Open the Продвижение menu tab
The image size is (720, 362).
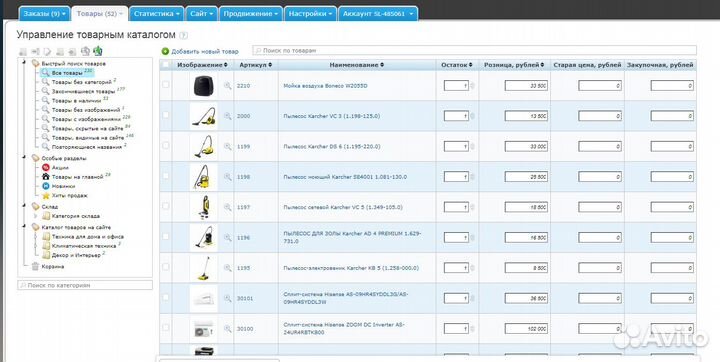tap(251, 14)
